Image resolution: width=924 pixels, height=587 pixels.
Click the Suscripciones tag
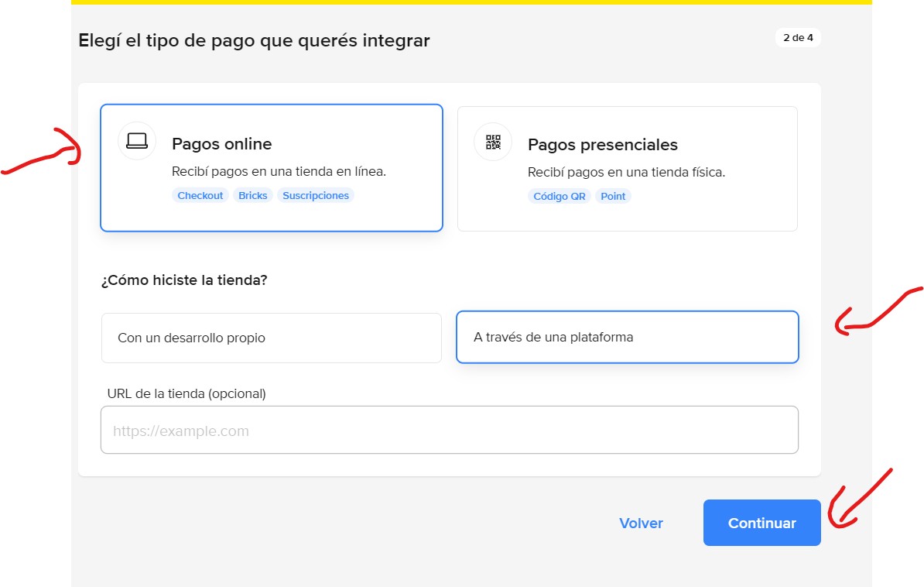pos(316,196)
